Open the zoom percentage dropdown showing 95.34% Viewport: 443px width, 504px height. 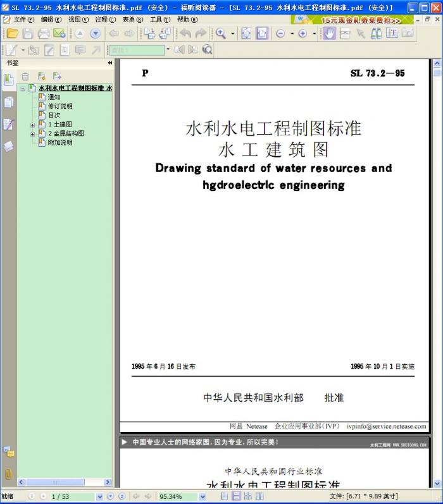pos(203,496)
